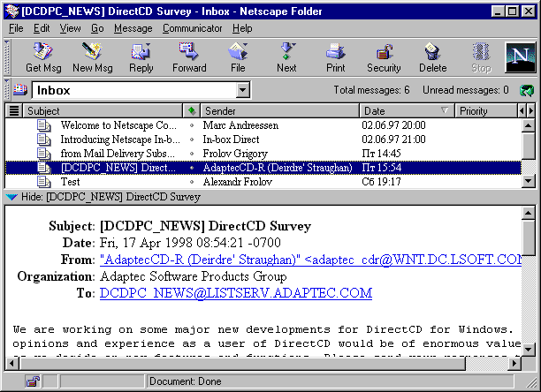Screen dimensions: 541x392
Task: Click message icon for from Mail Delivery row
Action: point(44,154)
